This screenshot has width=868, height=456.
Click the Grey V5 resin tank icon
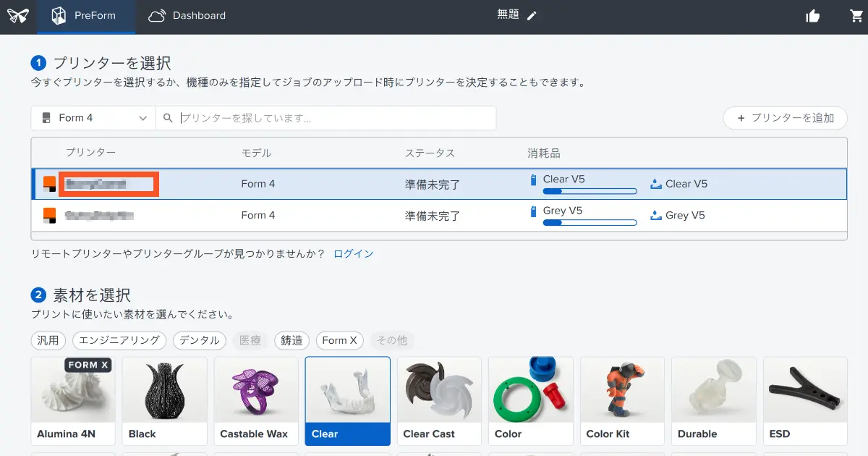click(656, 215)
